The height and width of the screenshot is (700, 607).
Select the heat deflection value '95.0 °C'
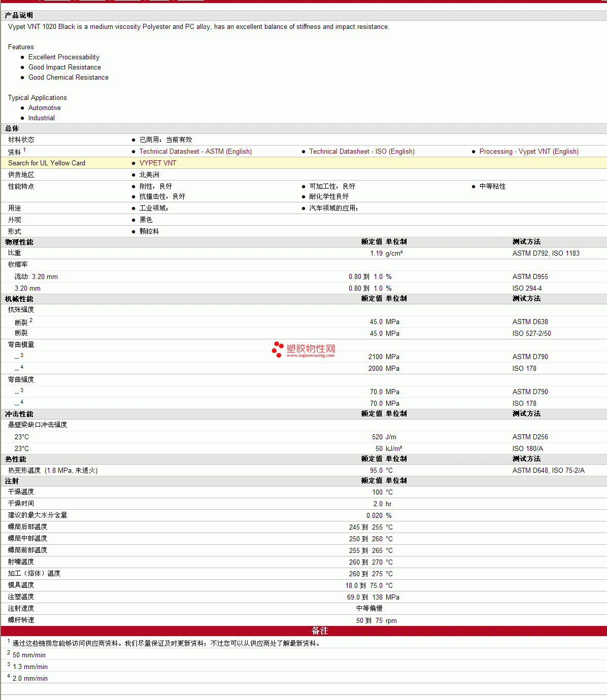click(381, 470)
